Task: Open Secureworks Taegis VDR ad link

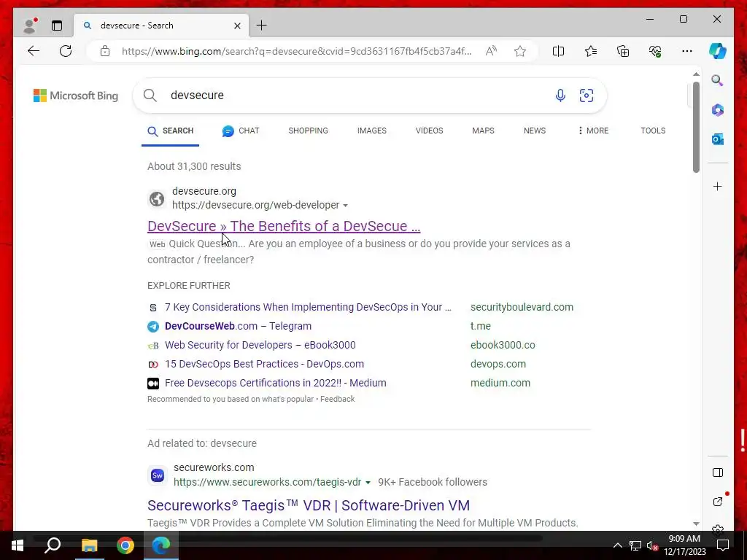Action: 309,505
